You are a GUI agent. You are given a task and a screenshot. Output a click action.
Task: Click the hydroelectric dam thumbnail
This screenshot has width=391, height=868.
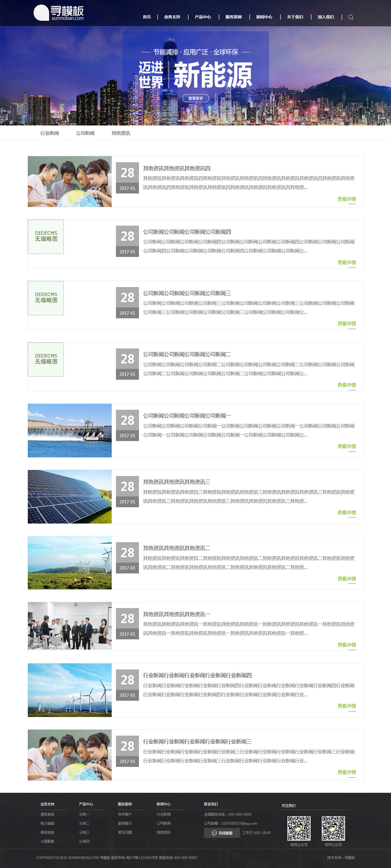tap(70, 430)
